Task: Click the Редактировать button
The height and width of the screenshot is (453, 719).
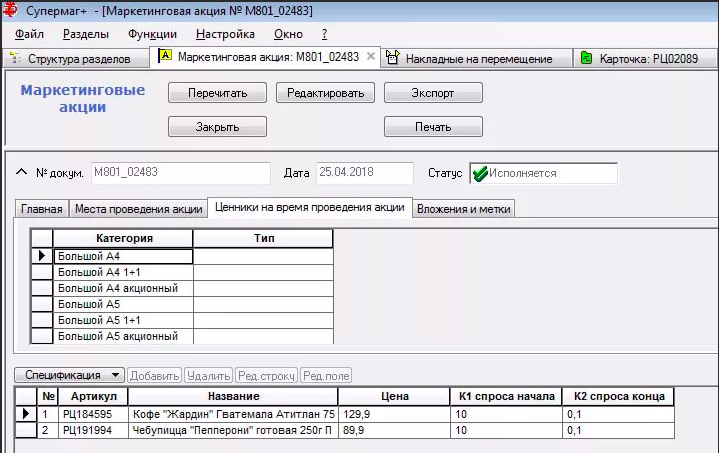Action: [326, 93]
